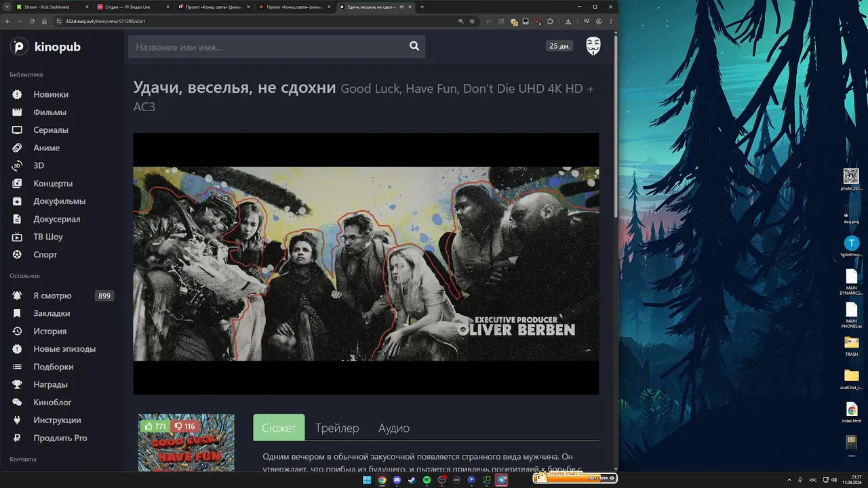Viewport: 868px width, 488px height.
Task: Mute the tab via speaker icon
Action: [402, 7]
